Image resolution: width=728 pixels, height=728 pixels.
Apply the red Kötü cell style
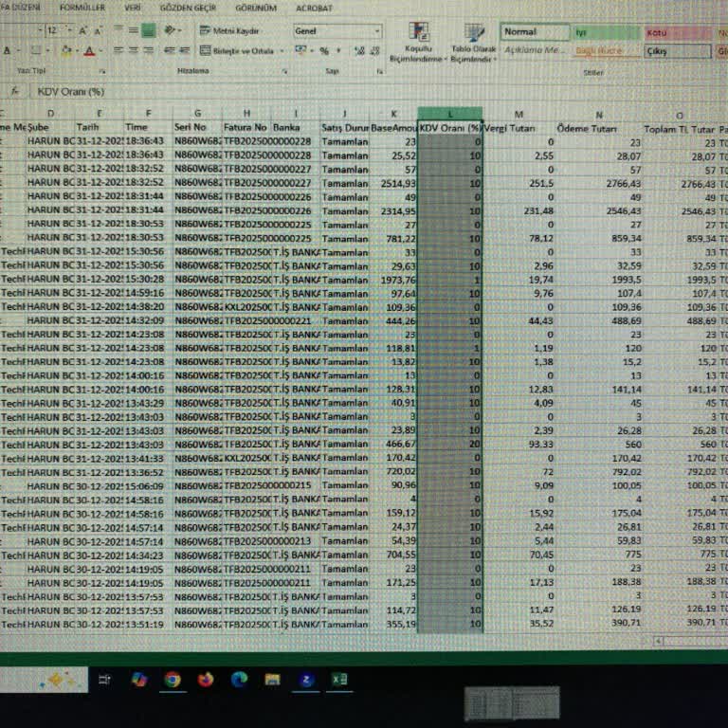pos(679,33)
